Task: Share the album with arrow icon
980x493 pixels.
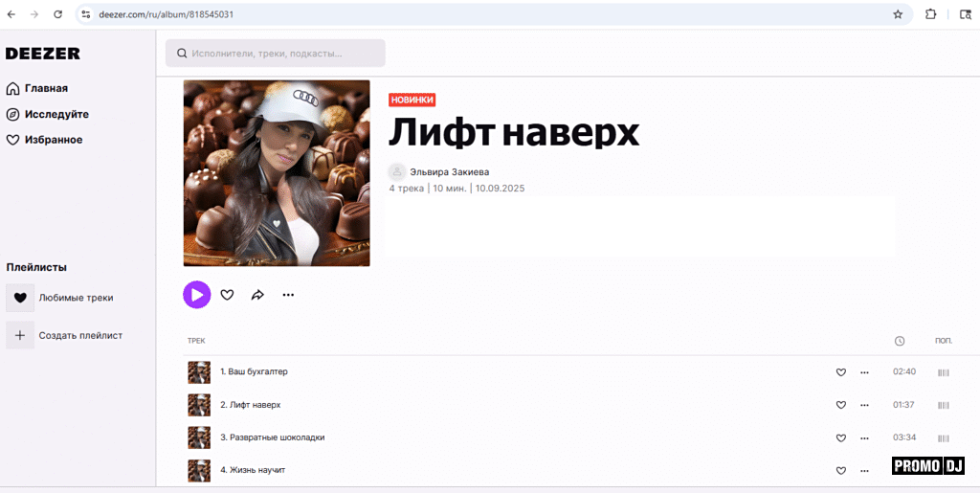Action: [x=257, y=295]
